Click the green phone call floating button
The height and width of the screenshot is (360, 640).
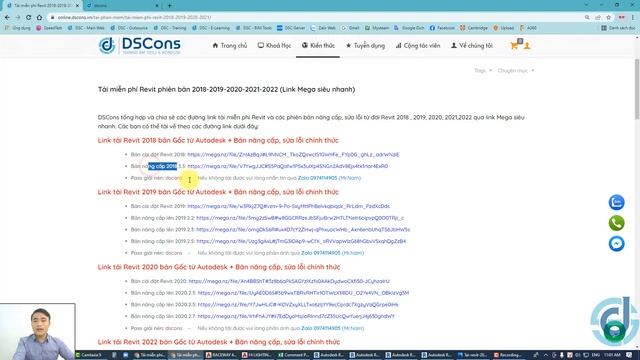click(616, 223)
